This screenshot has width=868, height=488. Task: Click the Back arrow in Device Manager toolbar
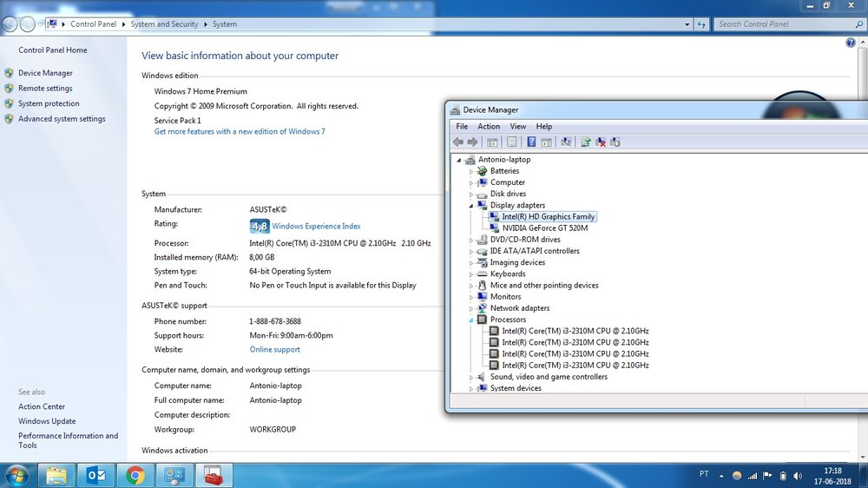(x=457, y=142)
